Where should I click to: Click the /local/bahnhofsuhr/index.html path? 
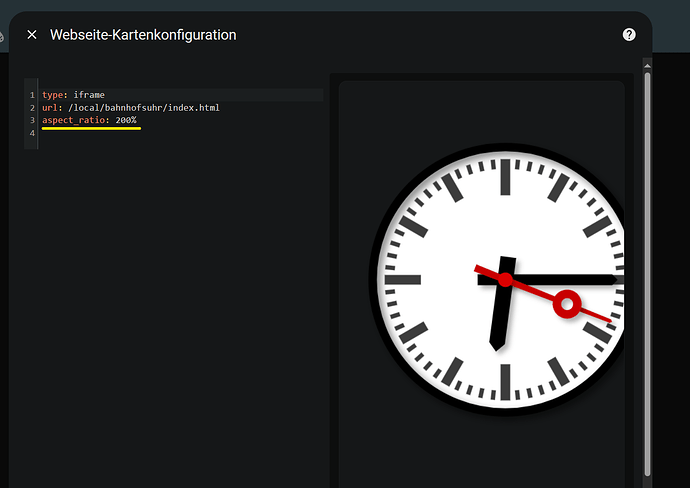143,107
